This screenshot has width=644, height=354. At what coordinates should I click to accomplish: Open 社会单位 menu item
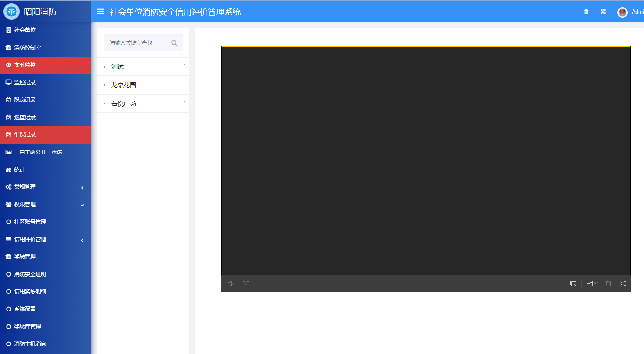[45, 30]
